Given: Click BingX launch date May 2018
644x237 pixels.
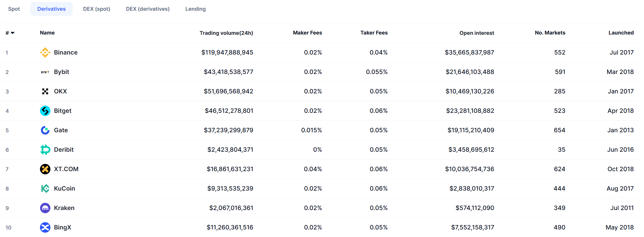Looking at the screenshot, I should tap(620, 227).
